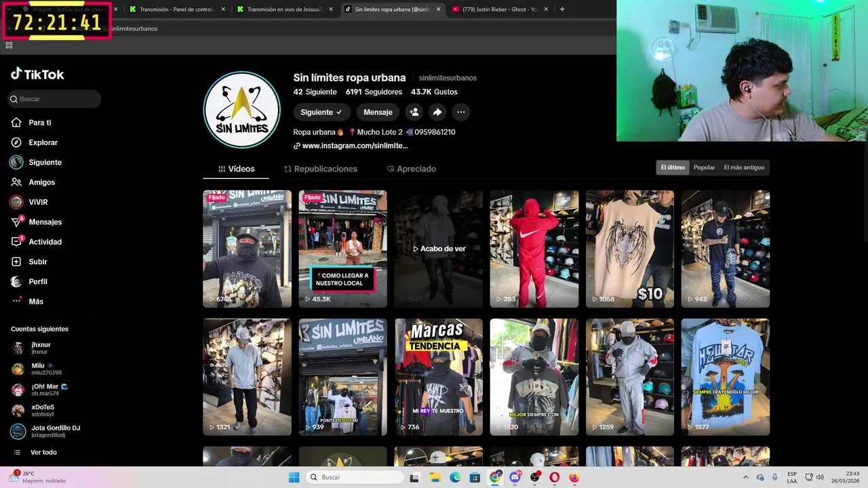Screen dimensions: 868x488
Task: Open Chrome from taskbar
Action: click(x=495, y=477)
